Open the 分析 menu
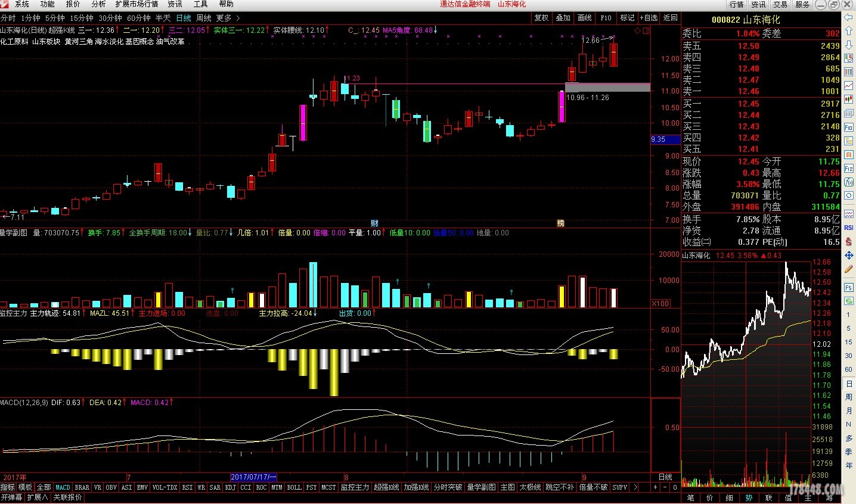 [98, 4]
